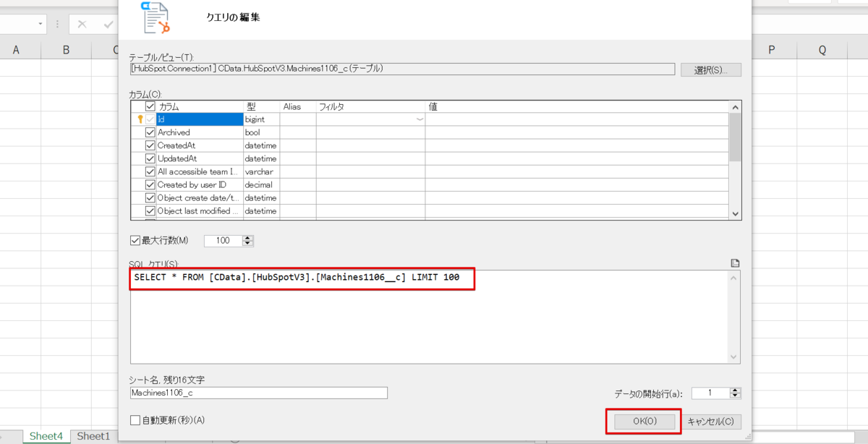Screen dimensions: 868x444
Task: Click the scroll-up arrow of the SQL query box
Action: coord(735,278)
